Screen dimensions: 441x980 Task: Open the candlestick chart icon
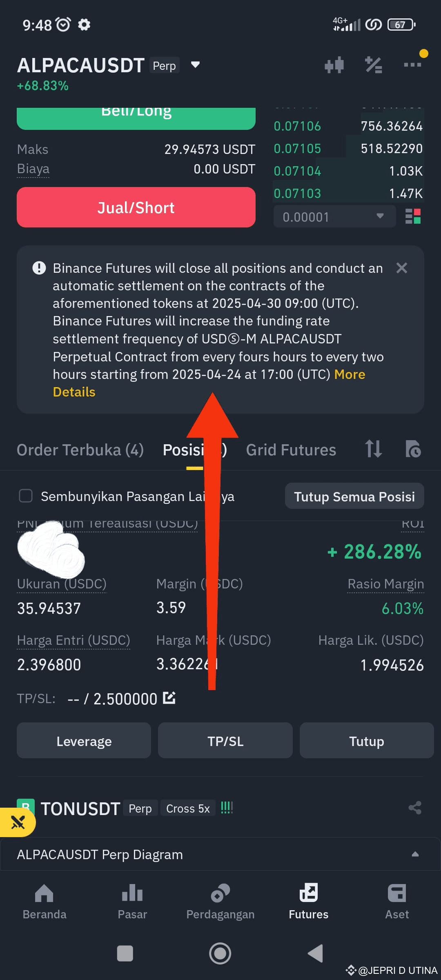[x=334, y=65]
